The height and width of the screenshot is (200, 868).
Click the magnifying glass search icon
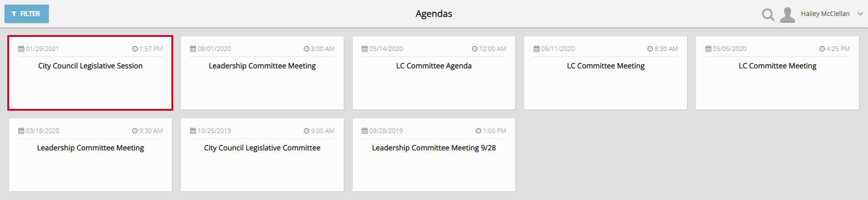pos(768,15)
